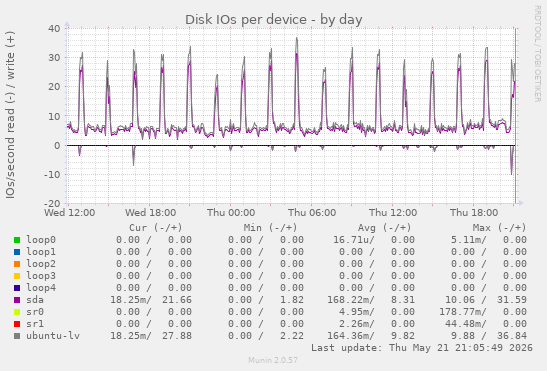The image size is (547, 371).
Task: Click the y-axis value 40
Action: (54, 29)
